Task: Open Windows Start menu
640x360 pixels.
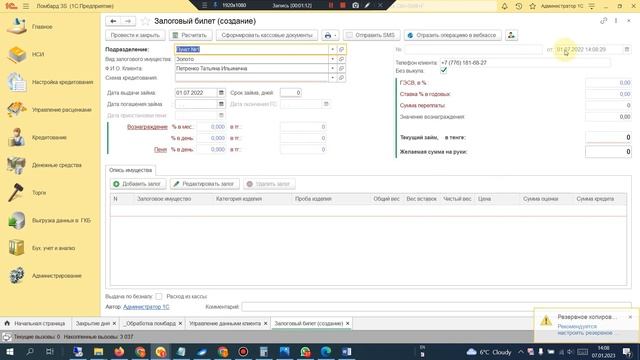Action: coord(9,351)
